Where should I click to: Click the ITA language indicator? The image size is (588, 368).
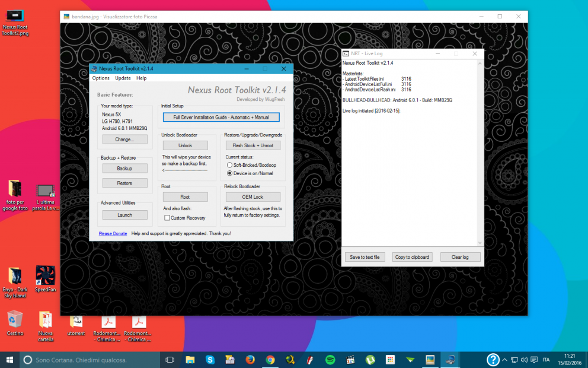[x=546, y=360]
